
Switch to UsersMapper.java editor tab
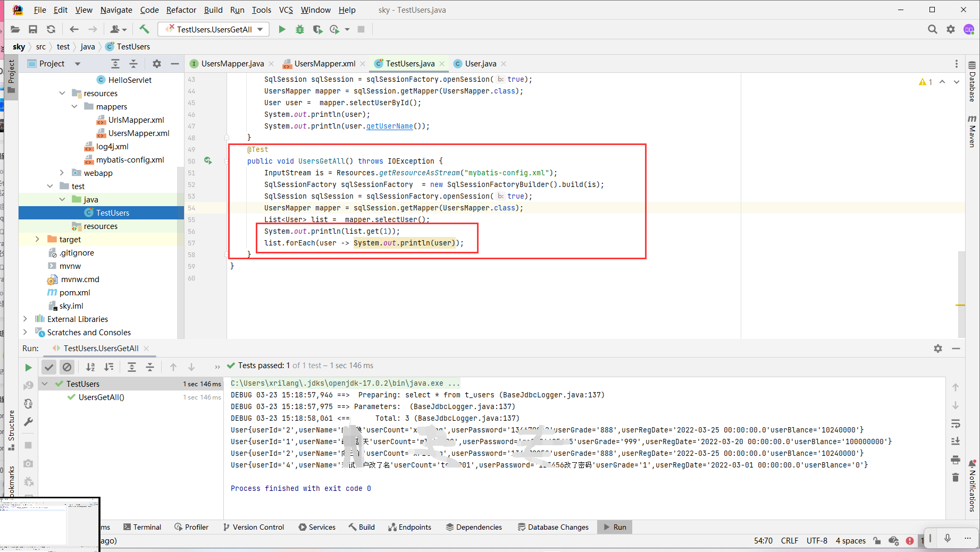[x=232, y=64]
